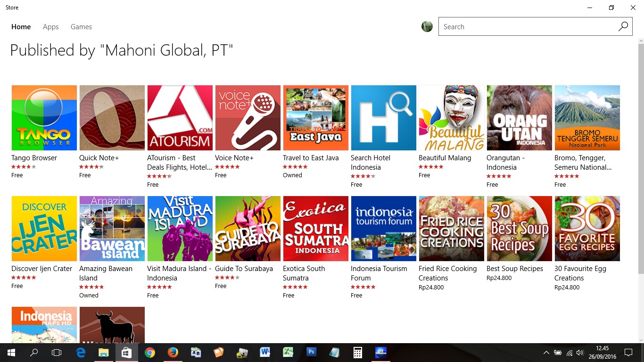Open the Orangutan Indonesia app icon

520,118
